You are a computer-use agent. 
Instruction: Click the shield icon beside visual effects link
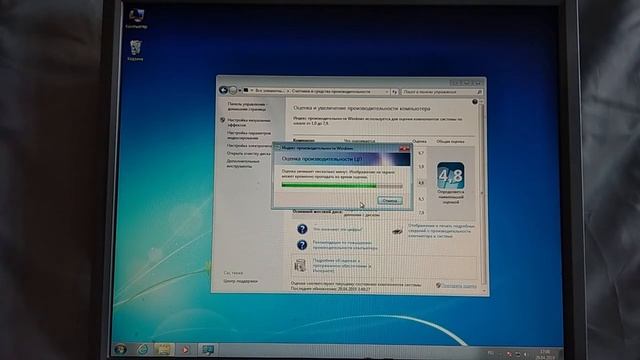point(222,120)
